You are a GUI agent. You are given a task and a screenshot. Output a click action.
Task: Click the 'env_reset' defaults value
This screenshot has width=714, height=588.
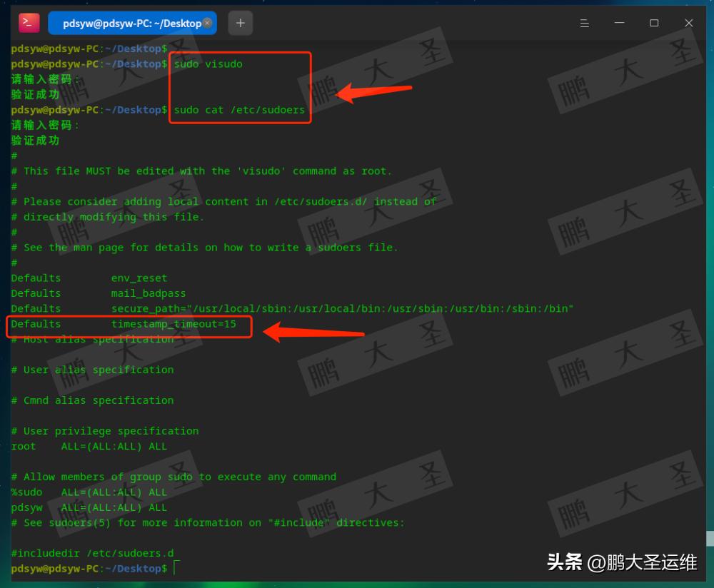point(139,278)
